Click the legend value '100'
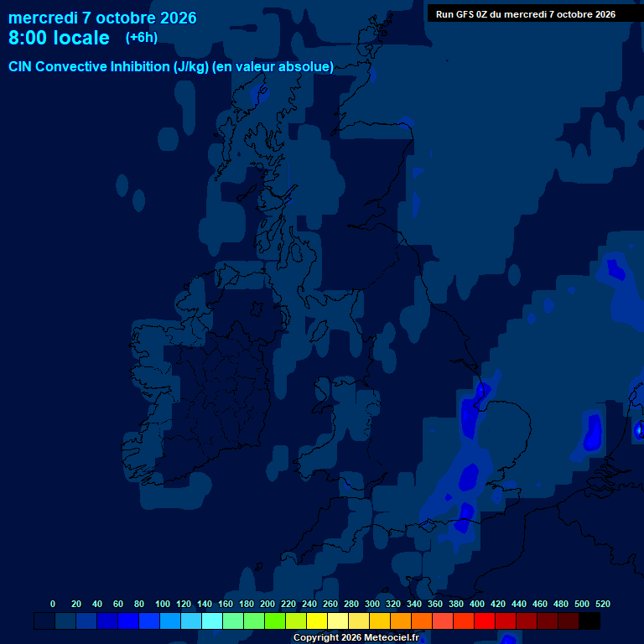644x644 pixels. point(163,604)
